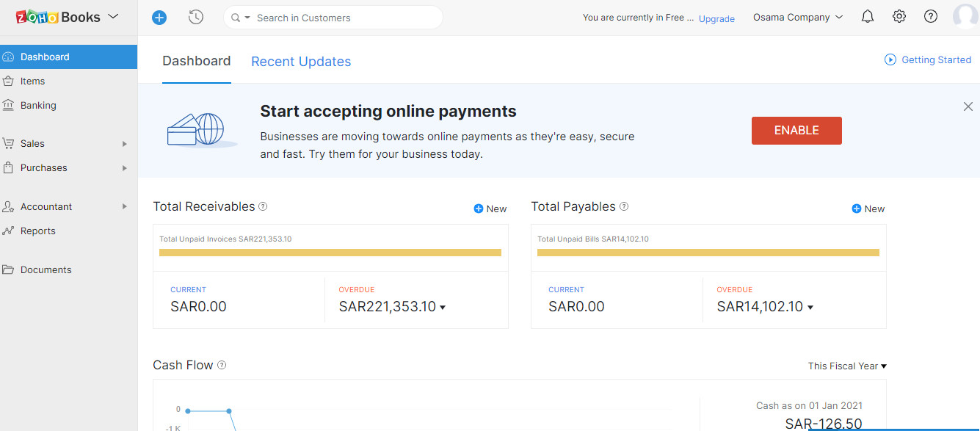Screen dimensions: 980x431
Task: Click the Cash Flow info icon
Action: click(222, 366)
